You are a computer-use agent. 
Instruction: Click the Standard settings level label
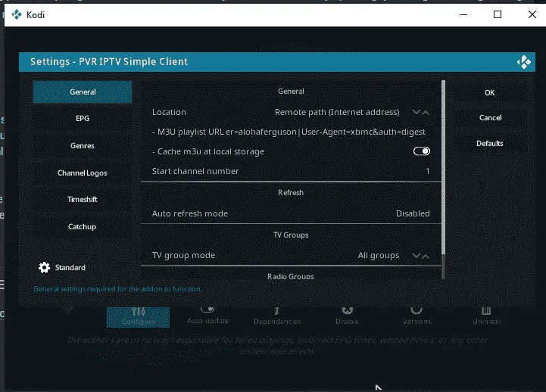[70, 267]
